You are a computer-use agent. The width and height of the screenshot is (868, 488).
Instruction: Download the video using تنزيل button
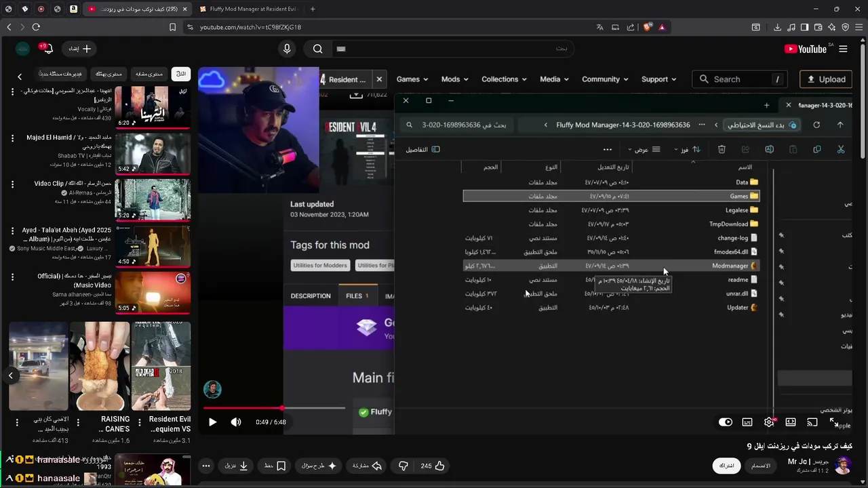[237, 466]
